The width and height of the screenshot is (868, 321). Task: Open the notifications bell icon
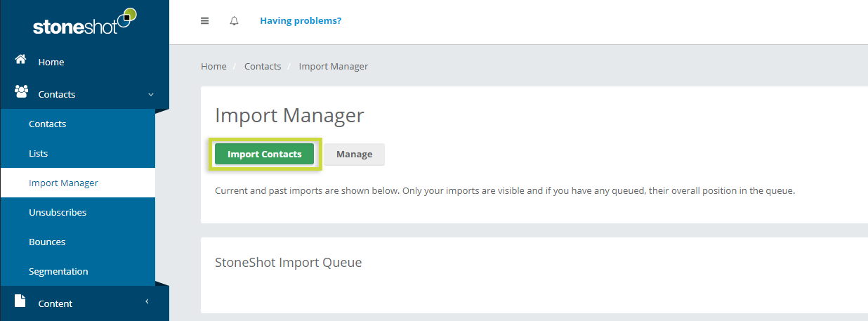[x=235, y=21]
